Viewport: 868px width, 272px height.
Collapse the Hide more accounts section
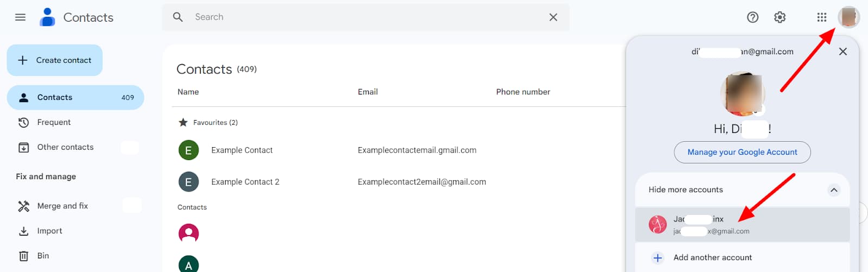742,189
